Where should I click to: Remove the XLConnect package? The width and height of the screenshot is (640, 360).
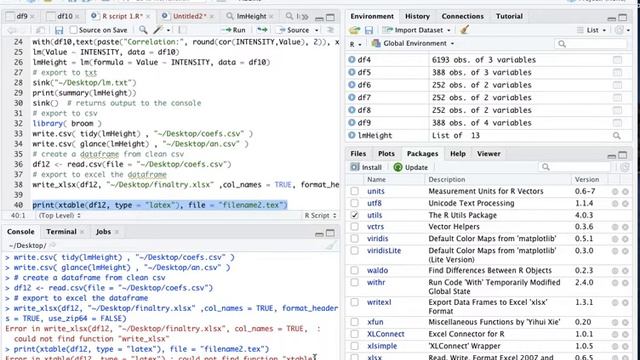click(x=625, y=334)
